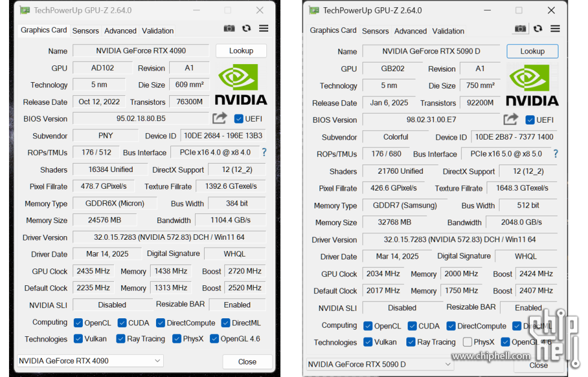
Task: Open GPU selector dropdown showing RTX 4090
Action: click(x=91, y=361)
